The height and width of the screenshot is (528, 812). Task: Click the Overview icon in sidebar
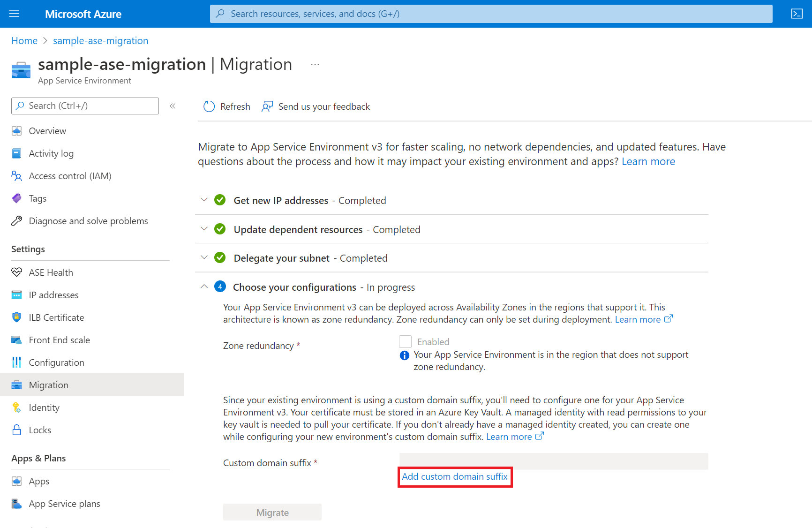pyautogui.click(x=17, y=131)
